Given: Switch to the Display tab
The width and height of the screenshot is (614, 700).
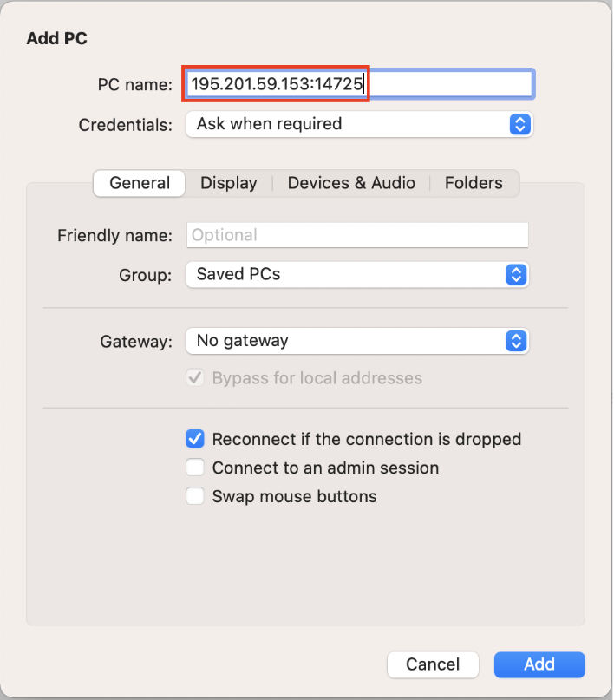Looking at the screenshot, I should pos(228,183).
